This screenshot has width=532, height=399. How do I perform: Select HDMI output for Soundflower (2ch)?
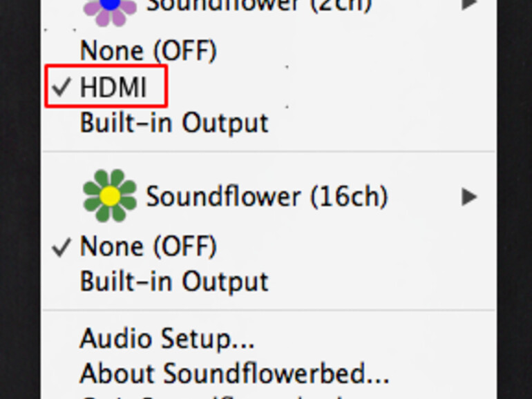pos(113,88)
